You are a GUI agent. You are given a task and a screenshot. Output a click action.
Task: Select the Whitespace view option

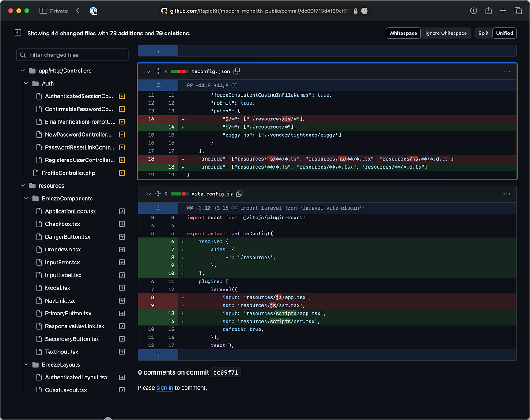(403, 33)
